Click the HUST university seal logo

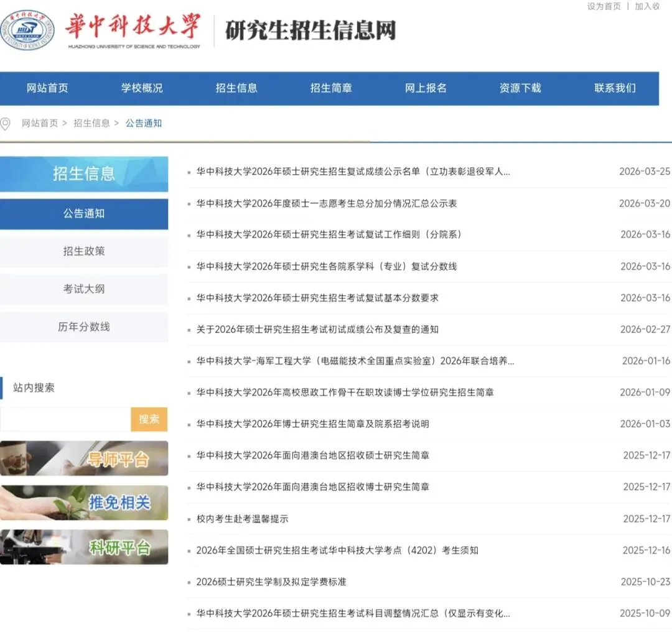click(27, 30)
